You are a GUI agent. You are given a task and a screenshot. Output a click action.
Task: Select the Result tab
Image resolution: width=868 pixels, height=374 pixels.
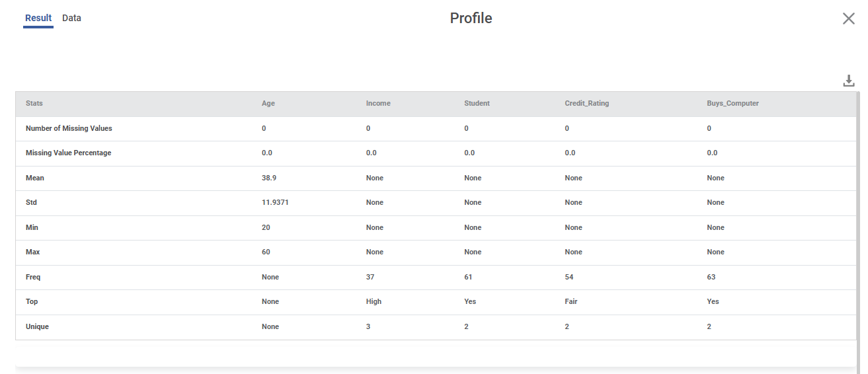pos(38,19)
